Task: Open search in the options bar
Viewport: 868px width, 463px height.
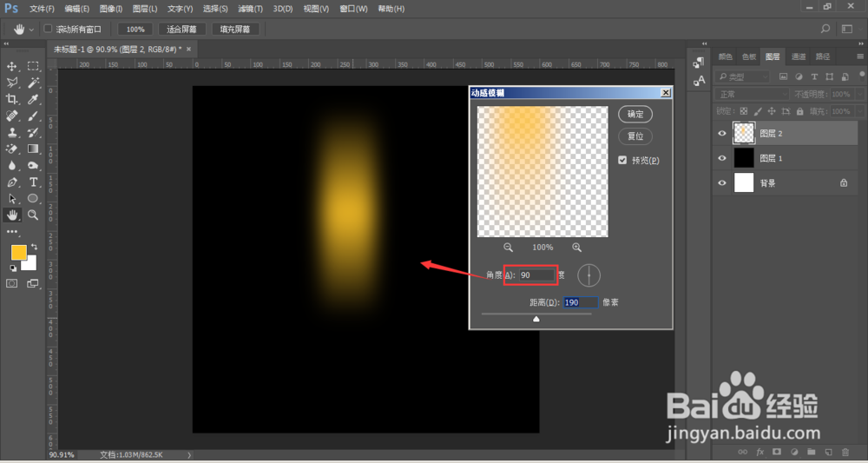Action: pos(825,29)
